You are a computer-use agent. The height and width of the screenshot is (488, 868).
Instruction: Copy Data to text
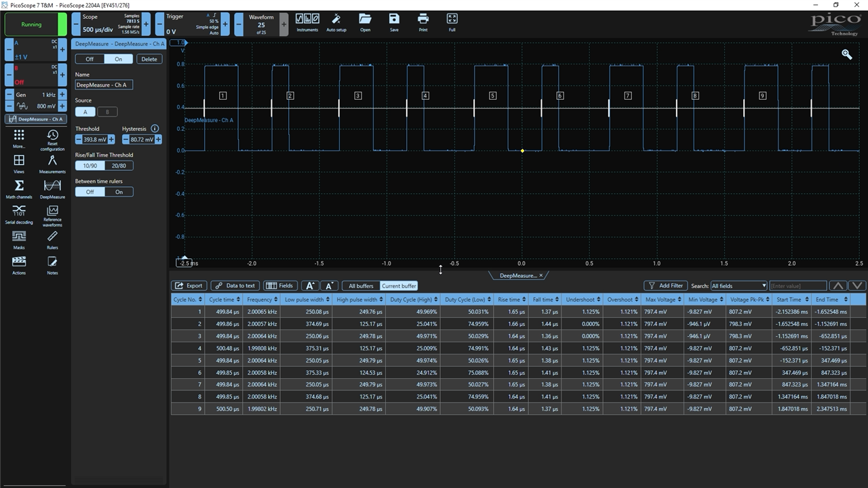(x=235, y=285)
